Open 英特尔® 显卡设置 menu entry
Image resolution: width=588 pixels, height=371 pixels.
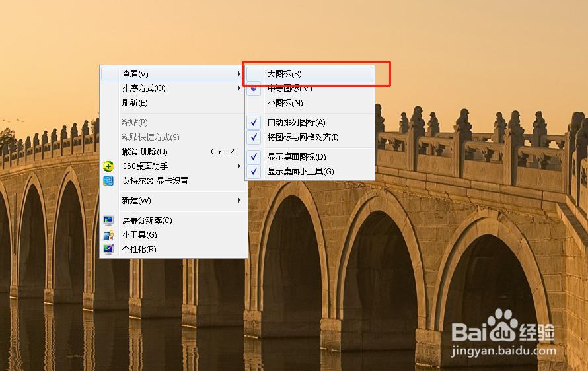click(x=174, y=181)
